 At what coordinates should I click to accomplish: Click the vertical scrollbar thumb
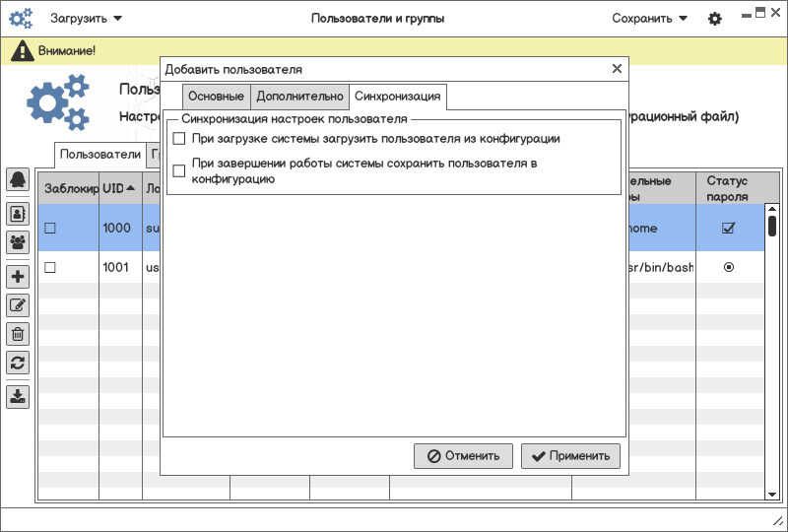772,226
